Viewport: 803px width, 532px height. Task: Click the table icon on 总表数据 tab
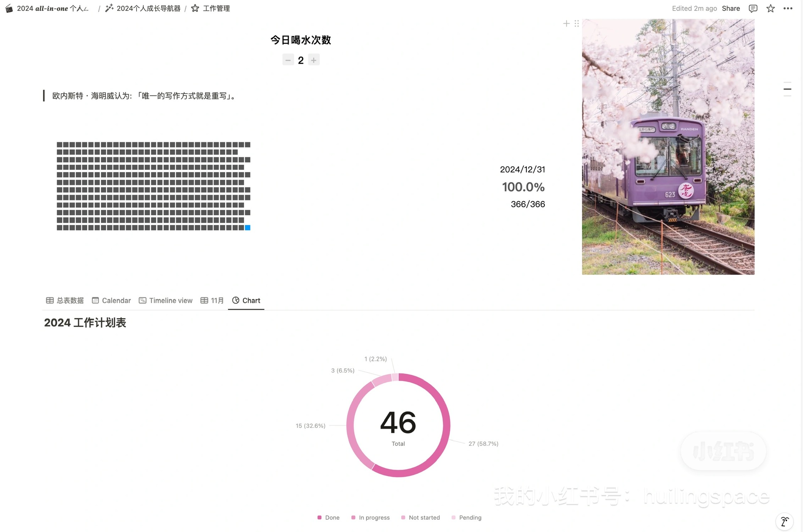[50, 300]
